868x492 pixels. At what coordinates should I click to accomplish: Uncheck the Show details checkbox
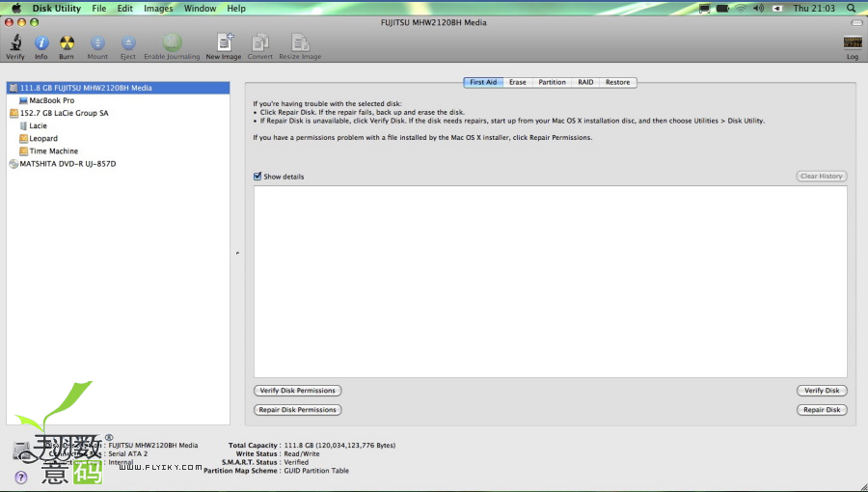pos(258,176)
